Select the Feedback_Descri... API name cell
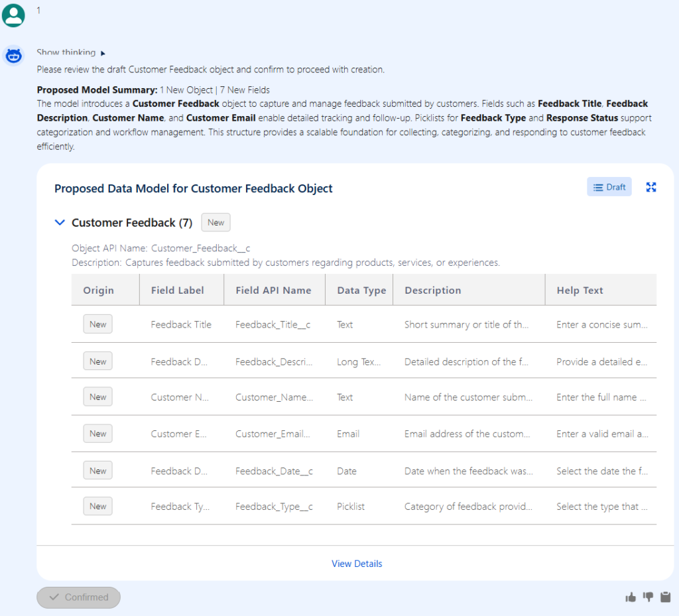Screen dimensions: 679x616 (x=274, y=362)
